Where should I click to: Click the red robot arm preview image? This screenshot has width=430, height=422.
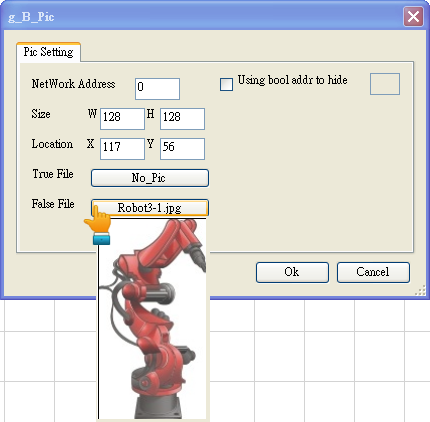point(153,318)
